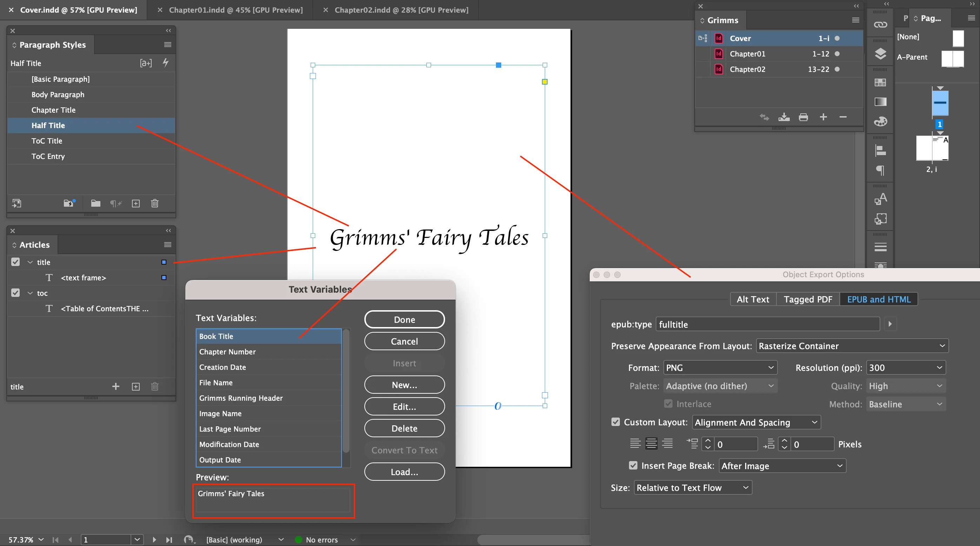Disable the Custom Layout checkbox
This screenshot has height=546, width=980.
tap(616, 422)
